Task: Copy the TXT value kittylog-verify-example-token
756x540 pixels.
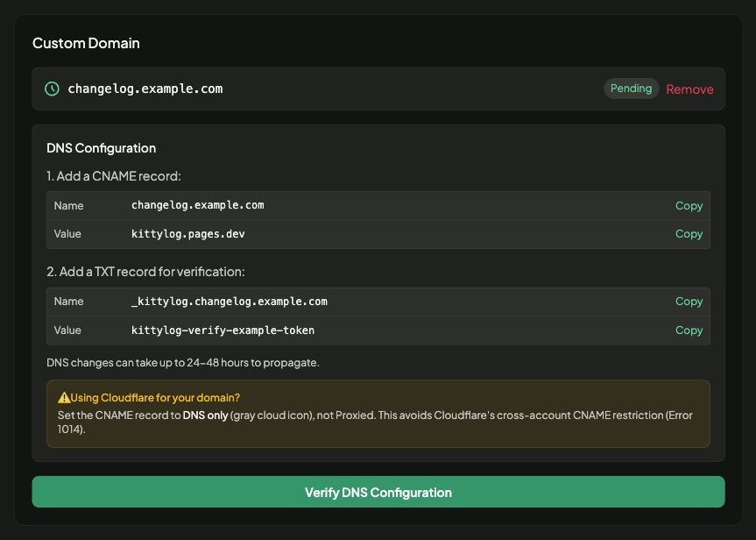Action: 689,330
